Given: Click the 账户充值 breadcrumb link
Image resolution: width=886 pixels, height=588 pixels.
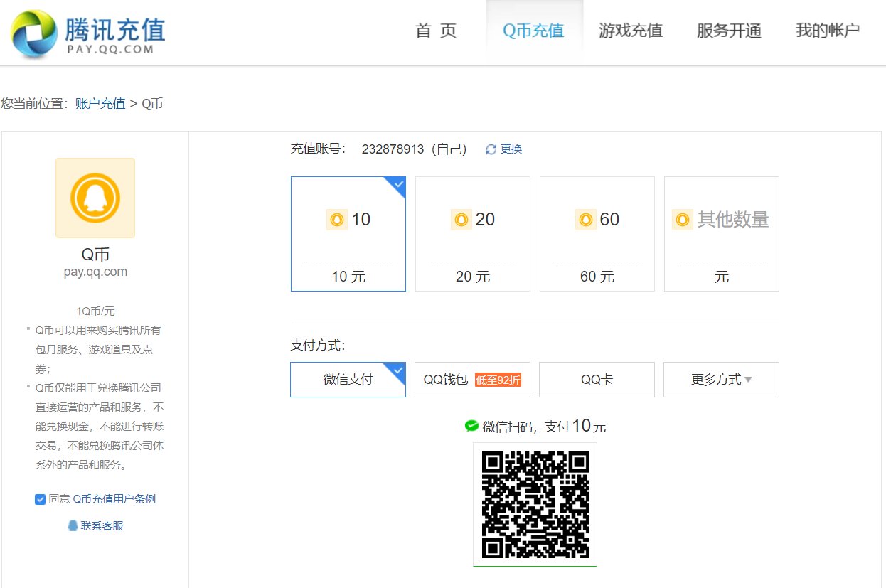Looking at the screenshot, I should [x=100, y=104].
